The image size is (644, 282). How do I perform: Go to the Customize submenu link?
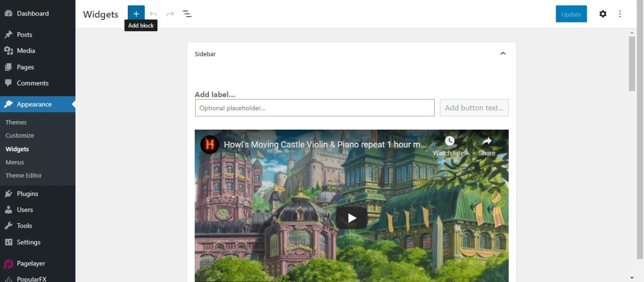(x=20, y=136)
